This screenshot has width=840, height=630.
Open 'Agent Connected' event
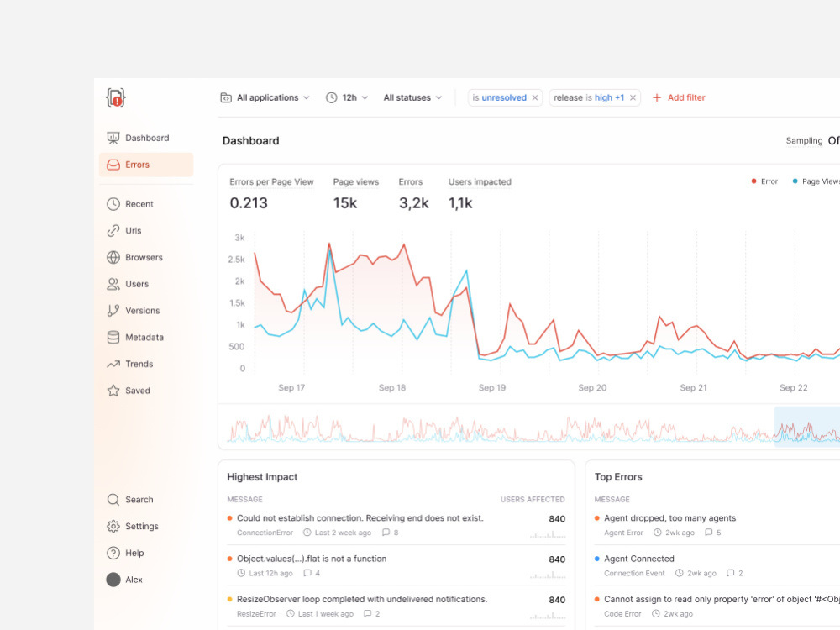[x=639, y=559]
